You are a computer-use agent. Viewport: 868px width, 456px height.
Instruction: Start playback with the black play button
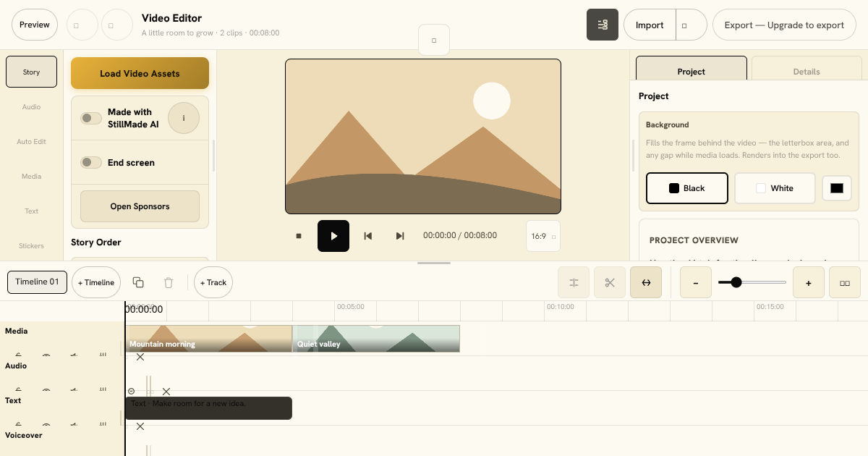333,236
